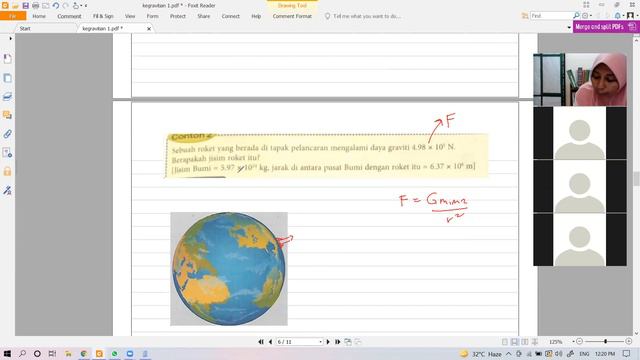Open the Security lock panel icon
Screen dimensions: 640x360
7,171
